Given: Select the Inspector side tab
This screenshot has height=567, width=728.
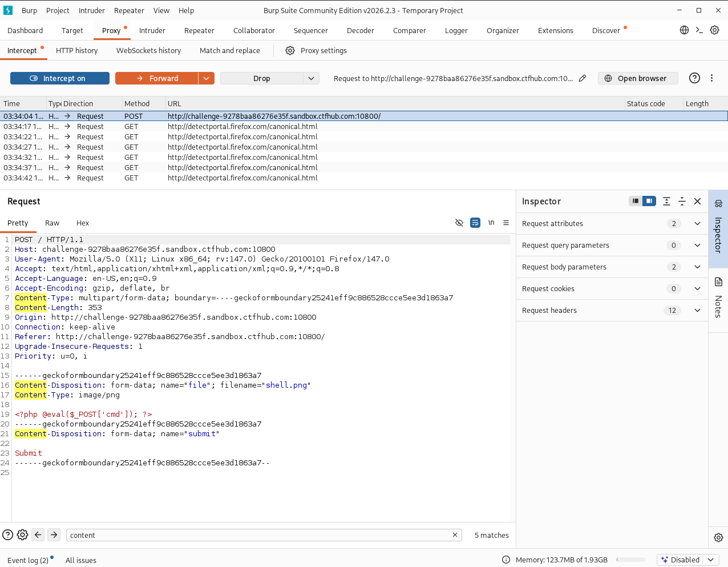Looking at the screenshot, I should 718,228.
